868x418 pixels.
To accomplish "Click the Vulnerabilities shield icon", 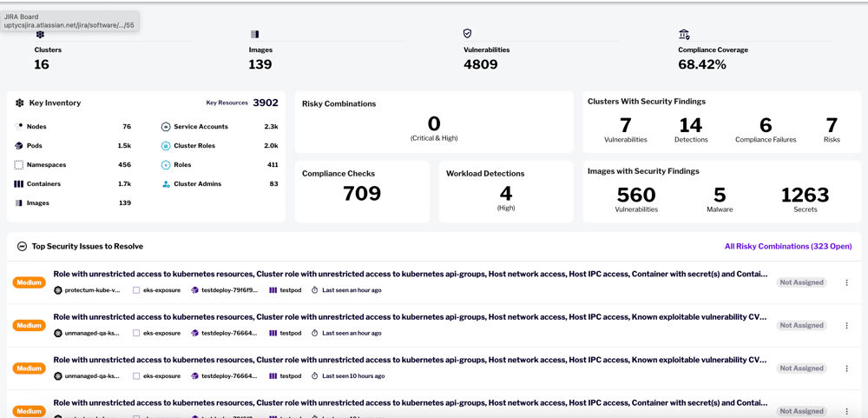I will click(x=467, y=34).
